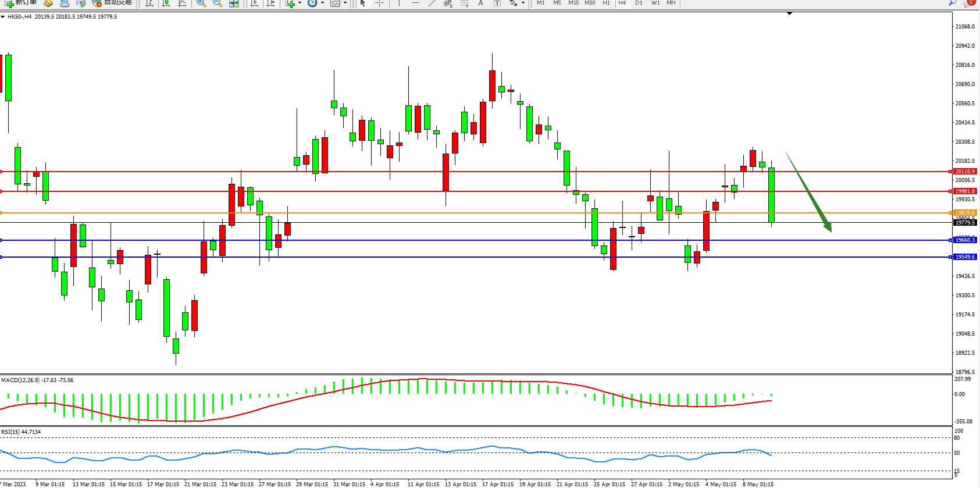Toggle chart shift from right border
980x488 pixels.
[270, 3]
